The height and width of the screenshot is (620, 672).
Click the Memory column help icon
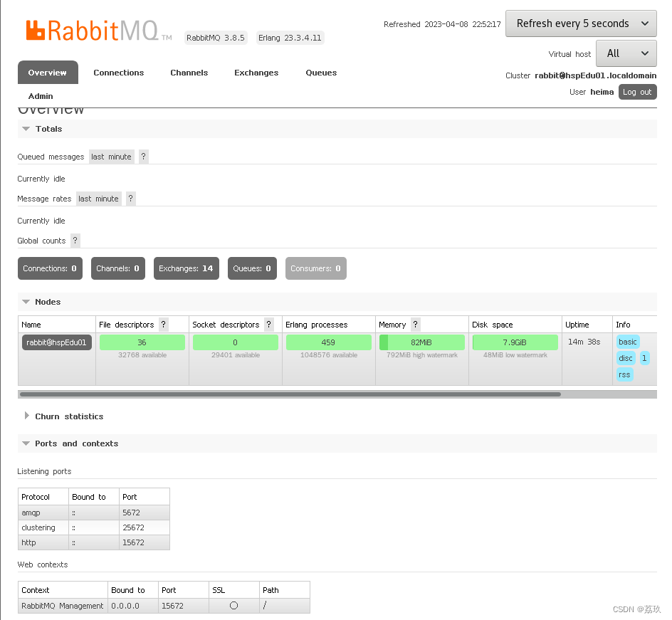point(415,324)
